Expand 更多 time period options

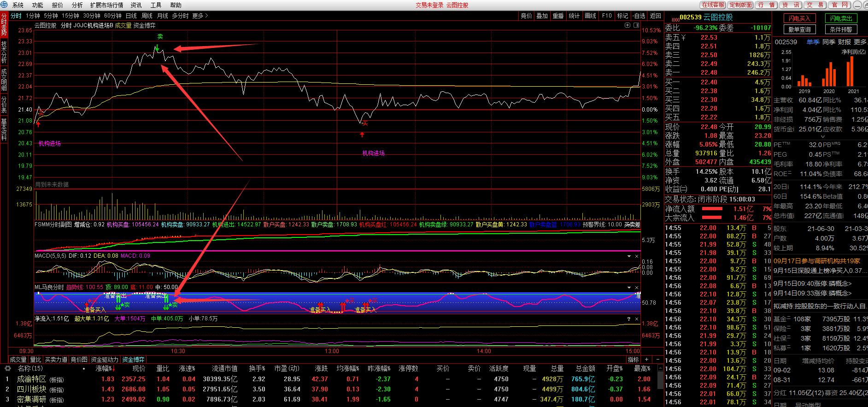(x=200, y=16)
